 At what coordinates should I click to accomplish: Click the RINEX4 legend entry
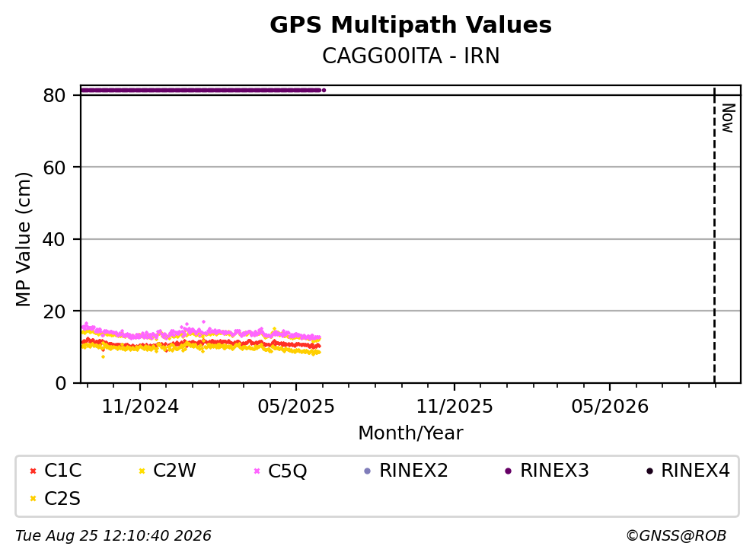[688, 471]
